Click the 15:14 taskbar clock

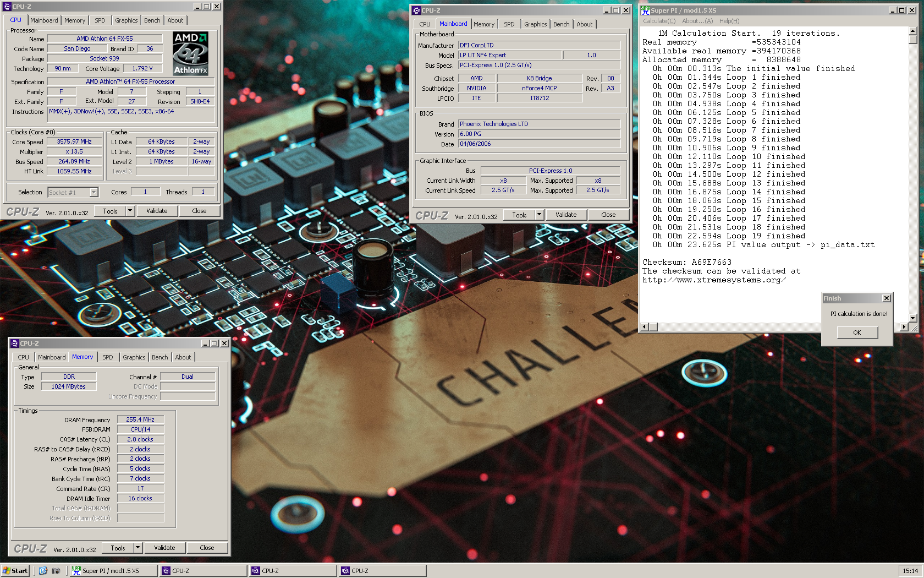click(x=910, y=571)
